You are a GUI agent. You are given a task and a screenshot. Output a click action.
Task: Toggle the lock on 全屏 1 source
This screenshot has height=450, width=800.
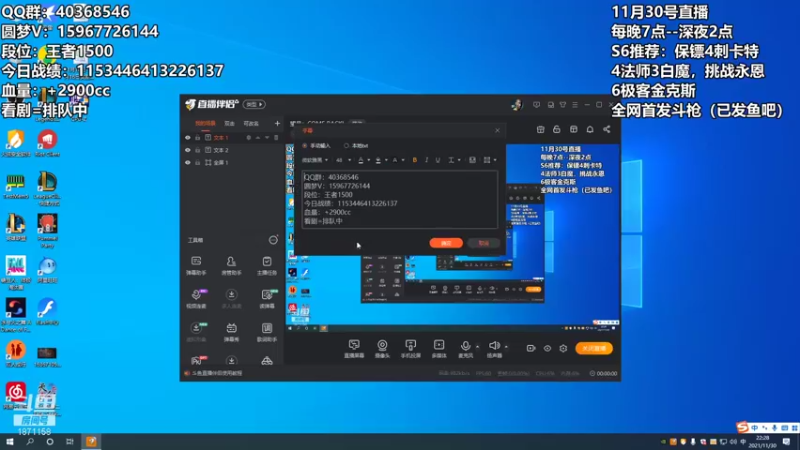(x=197, y=162)
